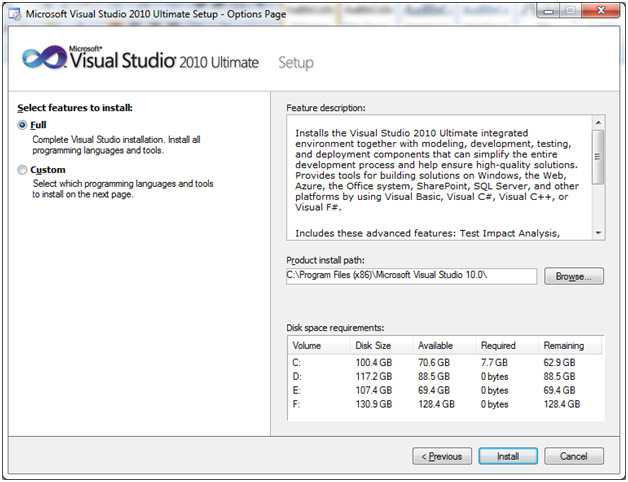Click the 7.7 GB required value

[x=494, y=363]
